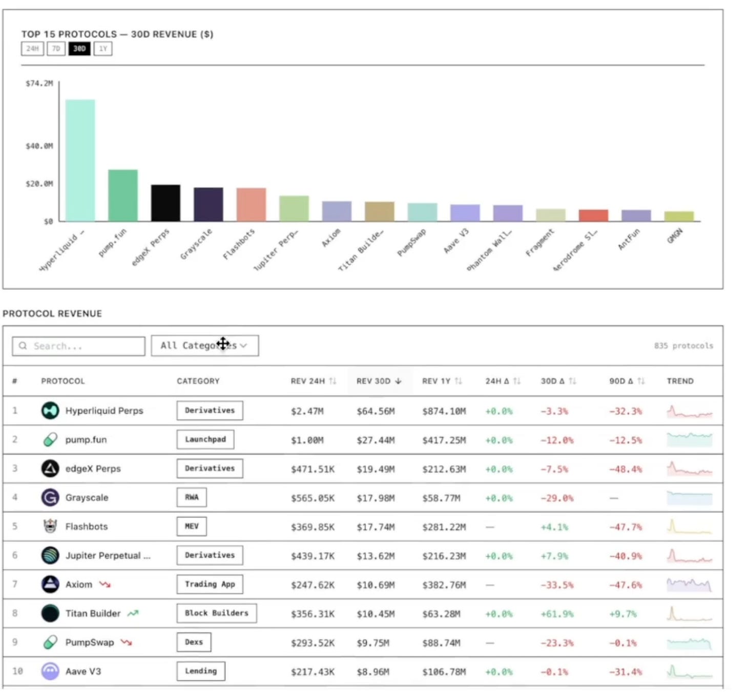The width and height of the screenshot is (746, 700).
Task: Click the Aave V3 ghost logo
Action: tap(50, 671)
